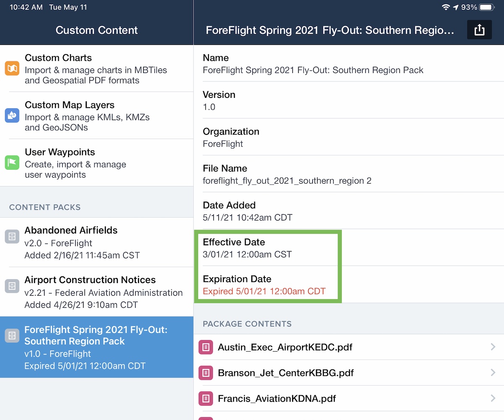Screen dimensions: 504x420
Task: Tap 'Added 2/16/21 11:45am CST' text
Action: (82, 255)
